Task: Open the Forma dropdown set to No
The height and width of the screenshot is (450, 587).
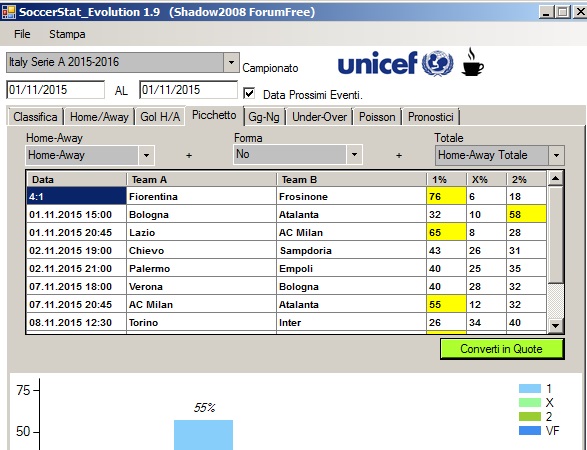Action: point(354,154)
